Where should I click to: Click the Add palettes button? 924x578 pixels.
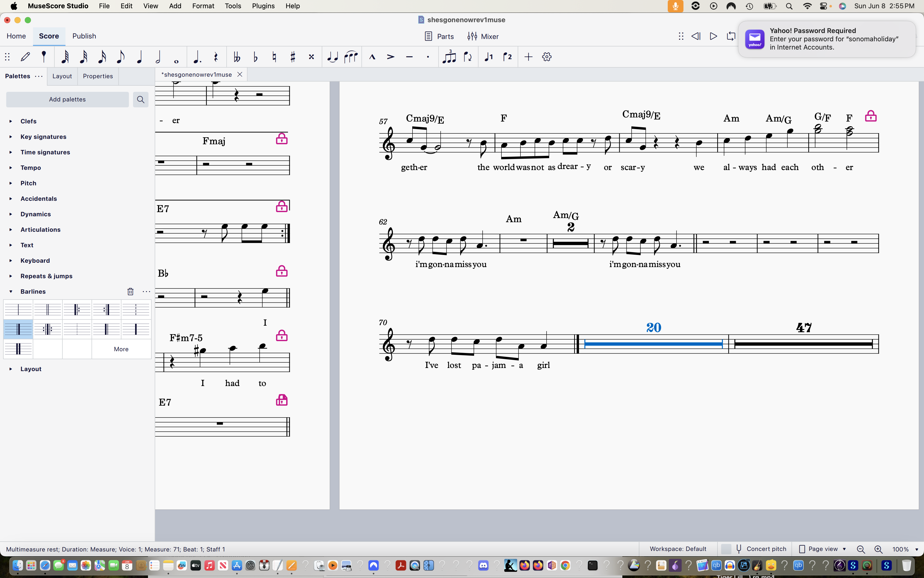pyautogui.click(x=67, y=99)
